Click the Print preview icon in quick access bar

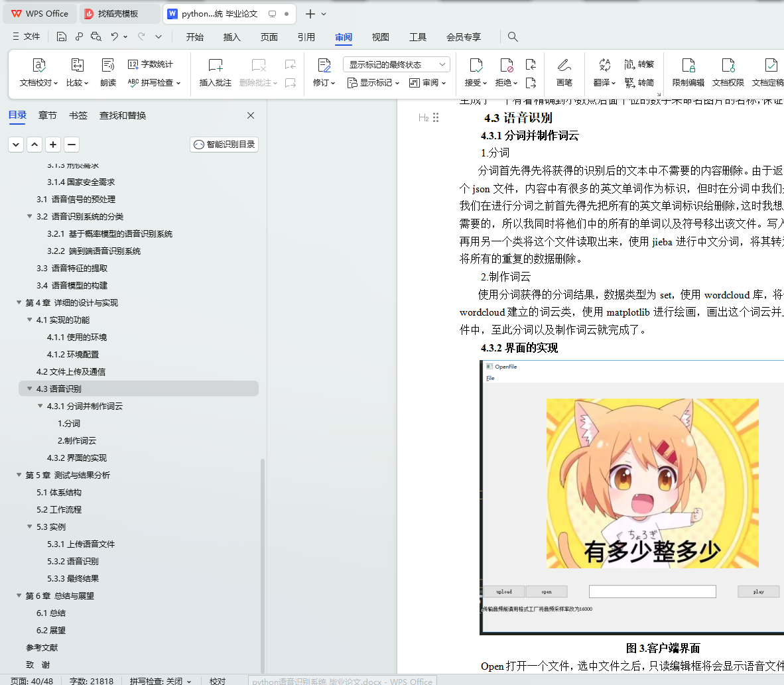click(x=96, y=36)
